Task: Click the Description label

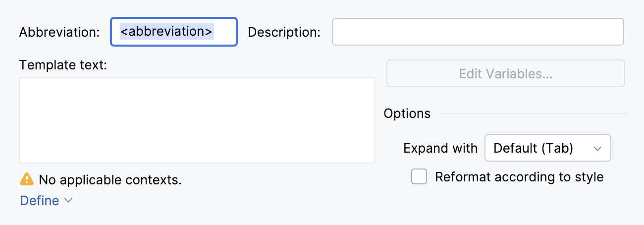Action: 284,32
